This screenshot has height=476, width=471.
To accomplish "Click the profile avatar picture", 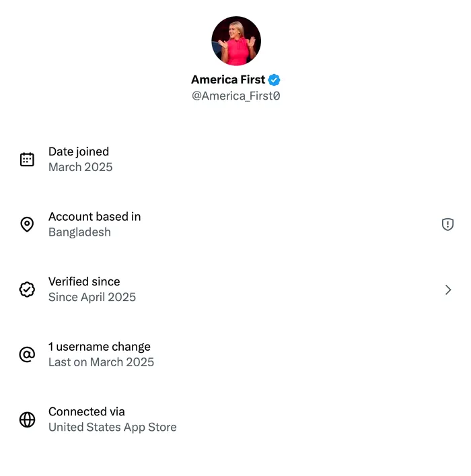I will tap(235, 41).
